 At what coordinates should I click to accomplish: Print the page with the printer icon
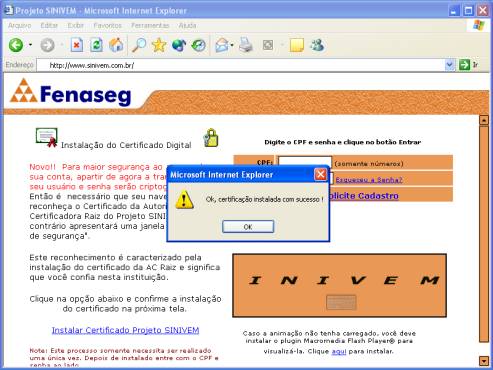click(x=246, y=45)
